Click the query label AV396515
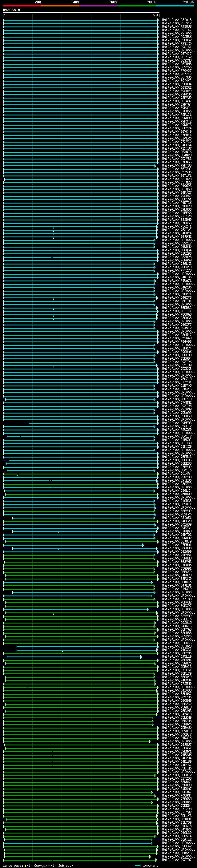The image size is (197, 868). [x=11, y=10]
